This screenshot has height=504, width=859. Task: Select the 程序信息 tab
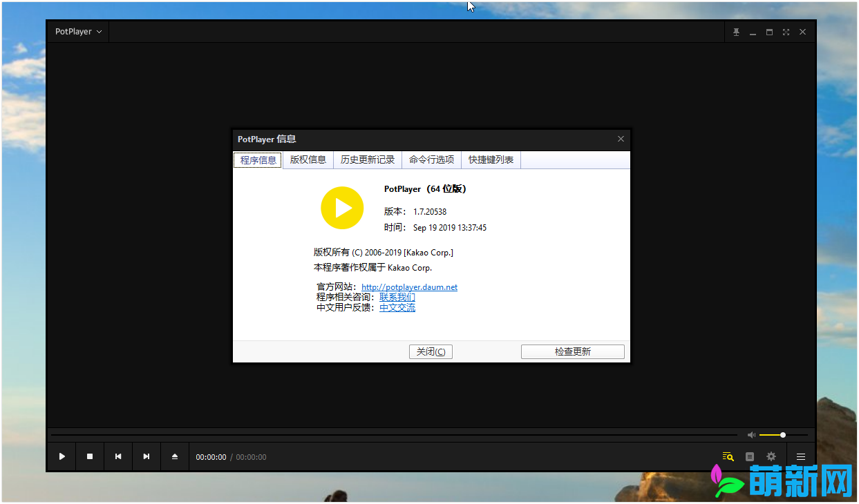point(258,160)
